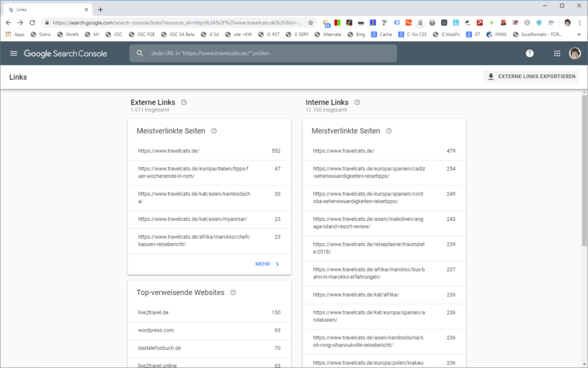Open the cordoba-sehenswuerdigkeiten-reisetipps row

tap(384, 197)
